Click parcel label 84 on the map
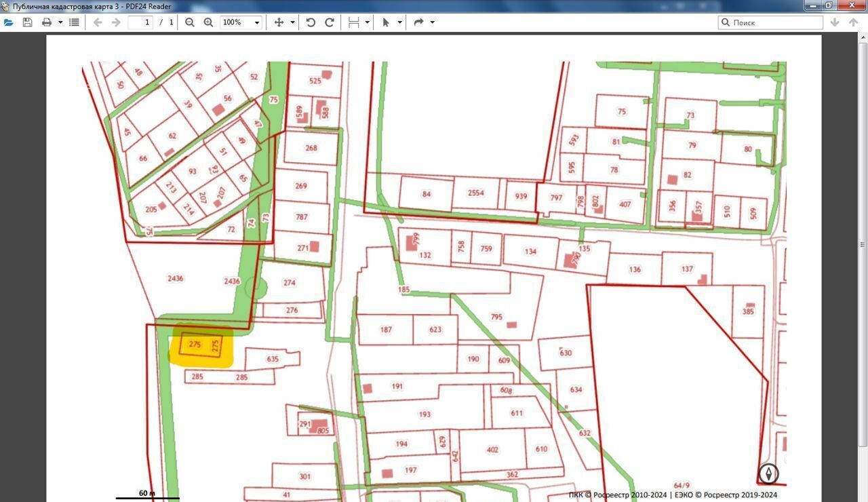Viewport: 868px width, 502px height. pos(426,194)
